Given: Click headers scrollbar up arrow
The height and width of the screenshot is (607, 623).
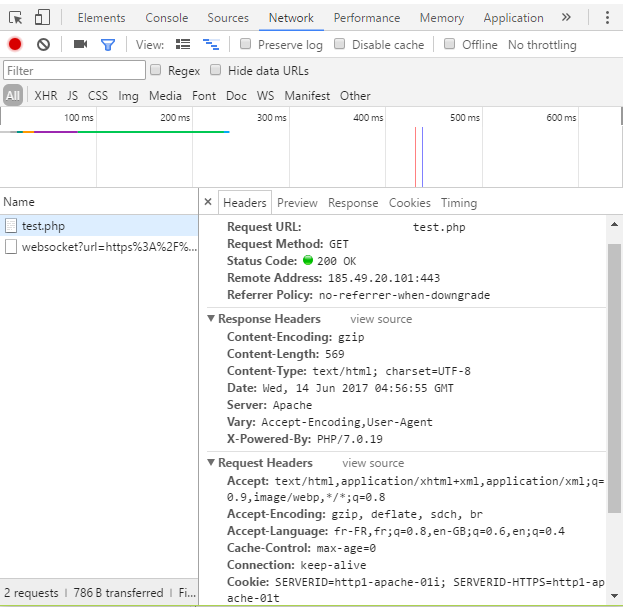Looking at the screenshot, I should [x=614, y=224].
